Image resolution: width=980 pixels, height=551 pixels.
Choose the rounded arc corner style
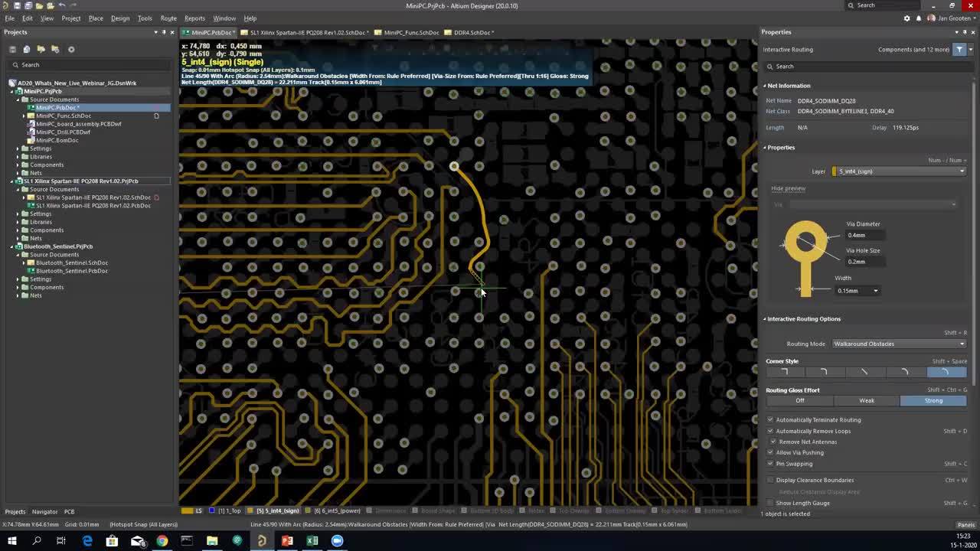tap(946, 371)
